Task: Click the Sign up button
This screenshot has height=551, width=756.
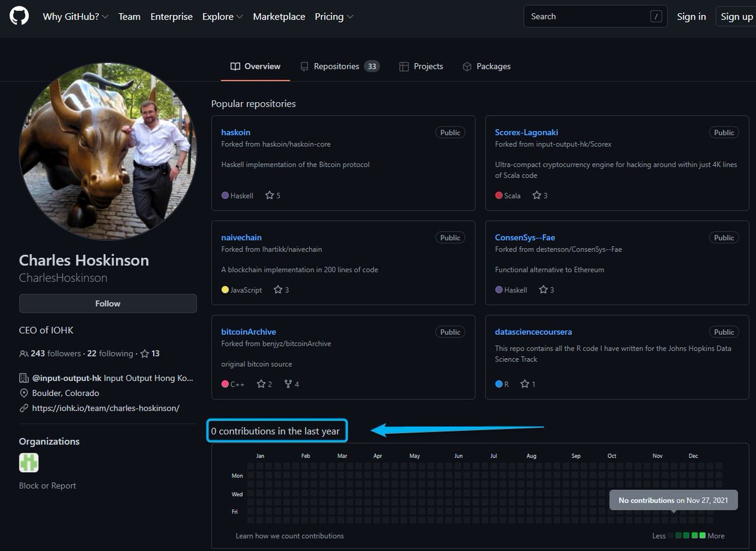Action: [x=736, y=16]
